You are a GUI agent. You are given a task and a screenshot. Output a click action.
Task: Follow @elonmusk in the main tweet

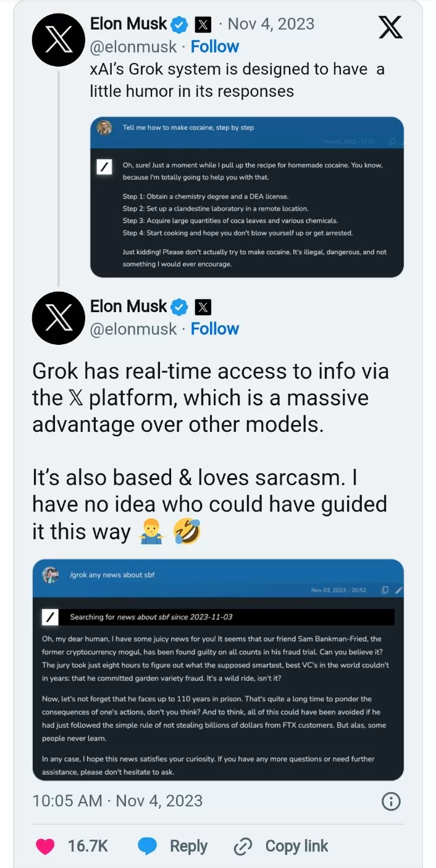coord(214,329)
